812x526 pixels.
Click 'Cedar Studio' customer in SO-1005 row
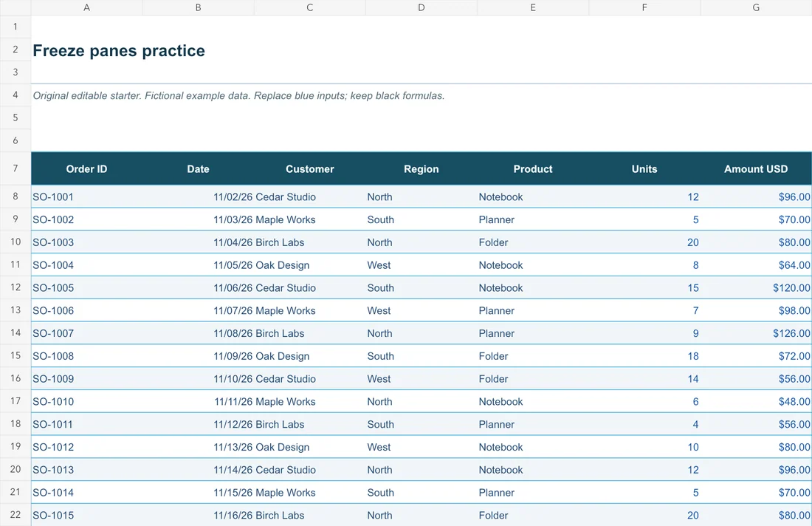point(310,288)
